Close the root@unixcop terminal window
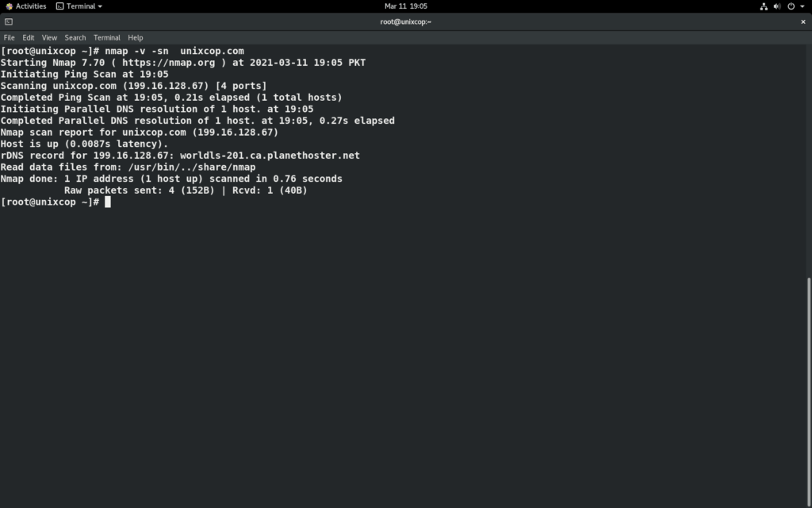The width and height of the screenshot is (812, 508). pos(802,21)
